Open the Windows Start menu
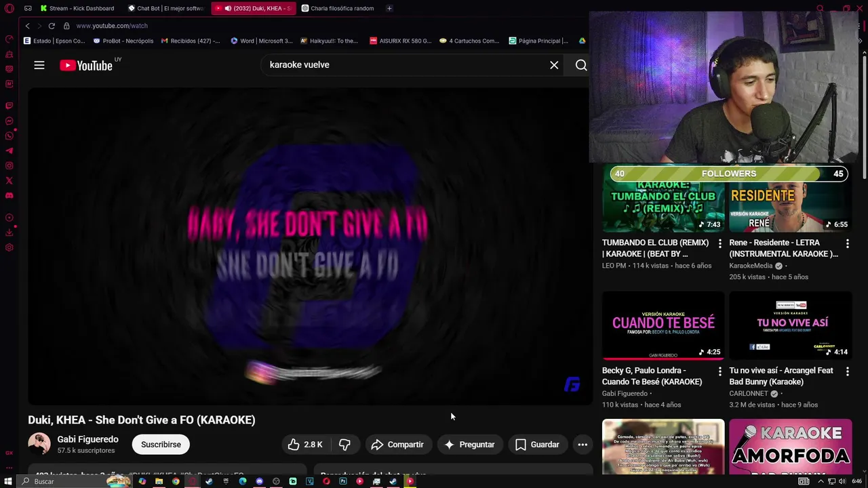This screenshot has width=868, height=488. tap(8, 481)
